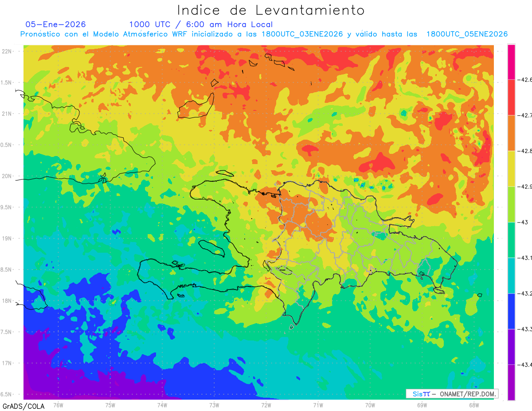Click the '7.5N' latitude label

coord(7,332)
